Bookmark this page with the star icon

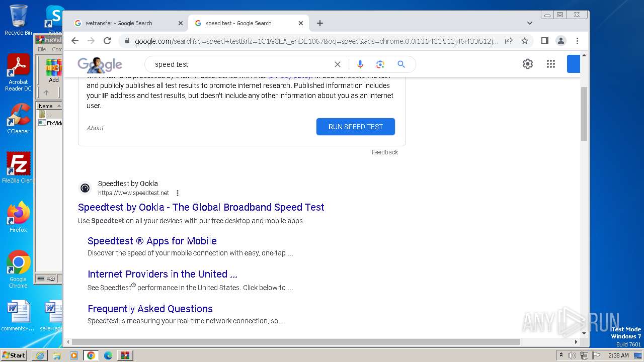[525, 41]
